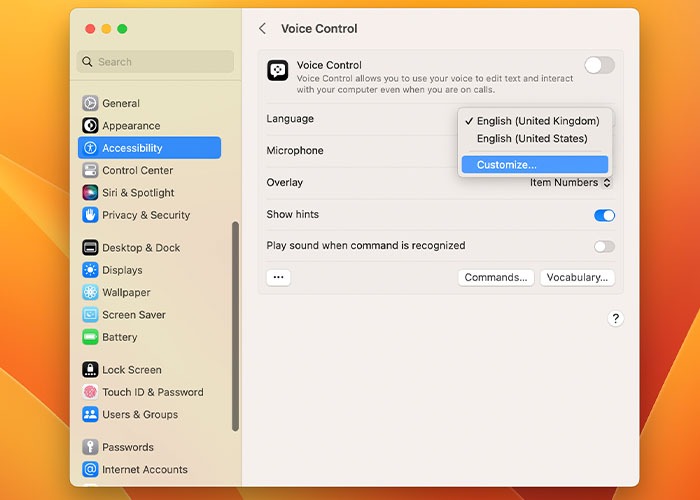Click the Screen Saver icon
Viewport: 700px width, 500px height.
[x=90, y=314]
